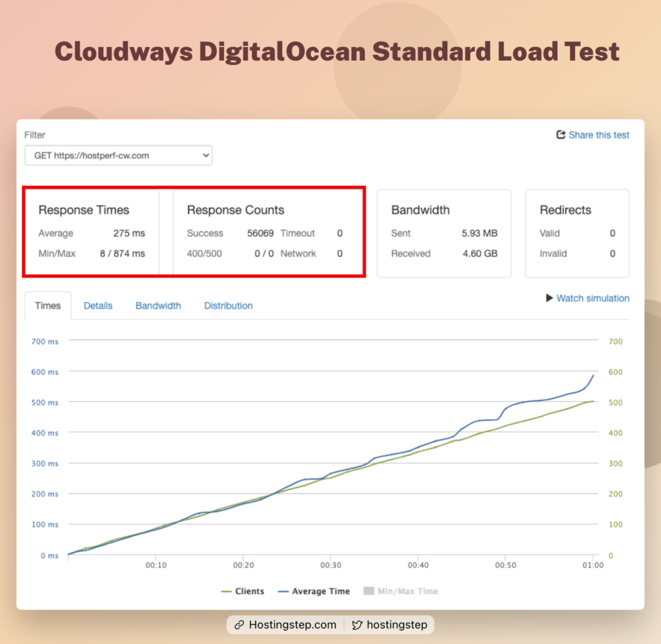Screen dimensions: 661x644
Task: Click the Sent bandwidth 5.93 MB
Action: 480,233
